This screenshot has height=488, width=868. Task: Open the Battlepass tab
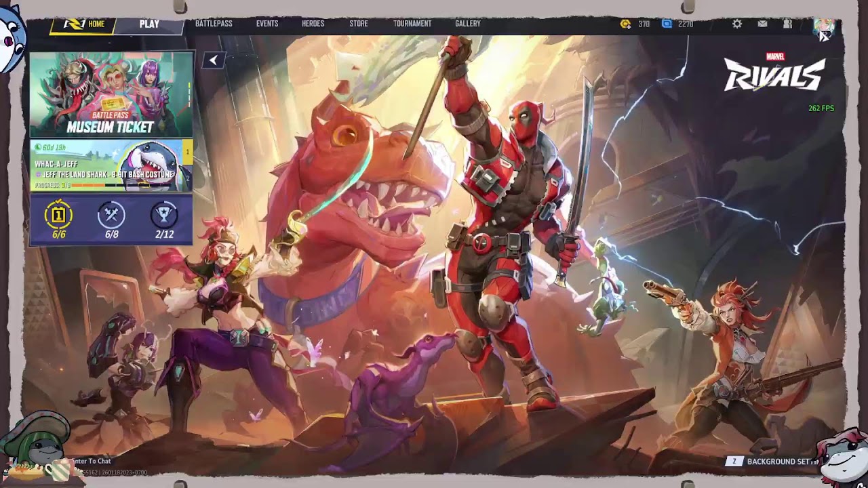click(x=214, y=24)
